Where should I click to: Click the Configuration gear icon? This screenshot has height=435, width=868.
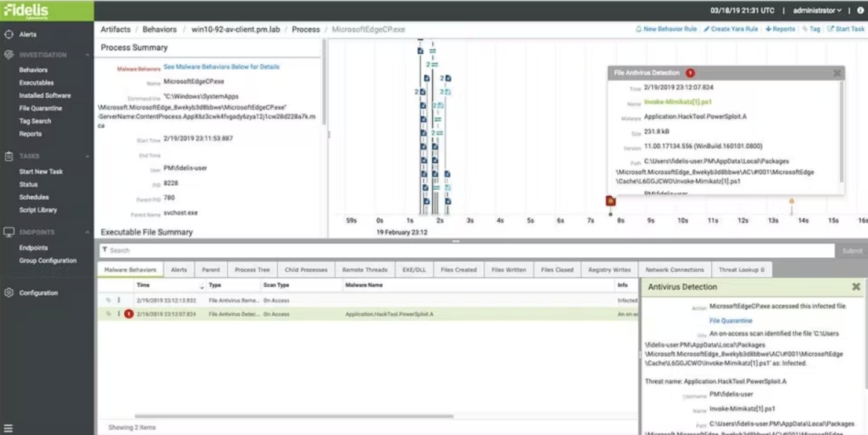(8, 293)
